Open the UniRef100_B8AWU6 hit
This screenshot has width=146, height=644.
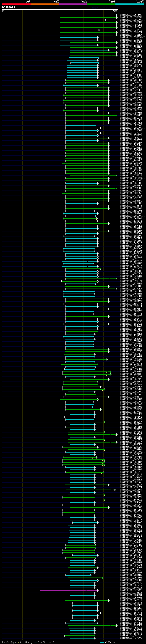[x=131, y=372]
